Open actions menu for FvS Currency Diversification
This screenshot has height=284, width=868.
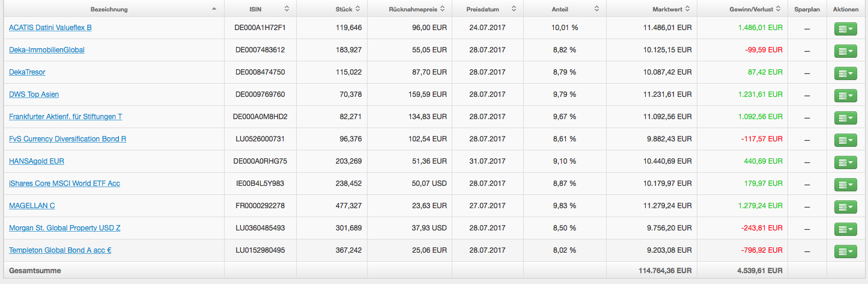pos(847,140)
